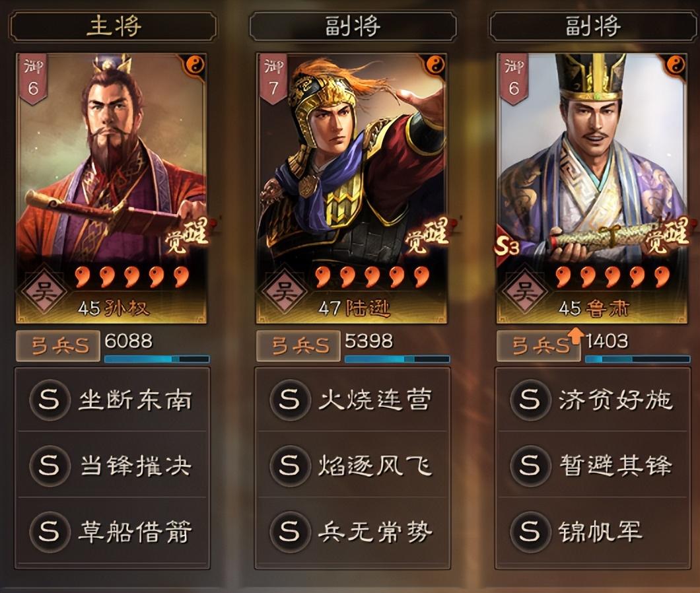Open the 火烧连营 skill
Image resolution: width=700 pixels, height=593 pixels.
pos(353,400)
